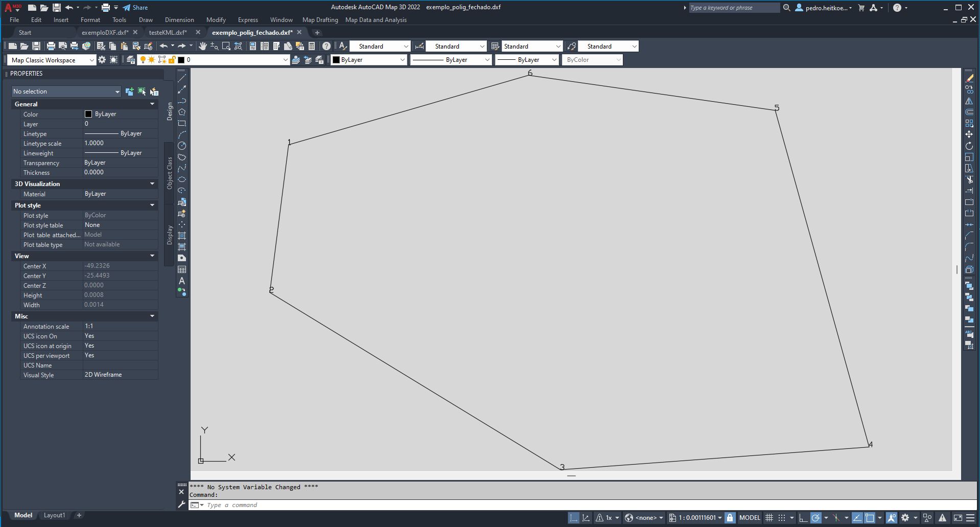The image size is (980, 527).
Task: Toggle PICKADD select mode in Properties
Action: pyautogui.click(x=129, y=91)
